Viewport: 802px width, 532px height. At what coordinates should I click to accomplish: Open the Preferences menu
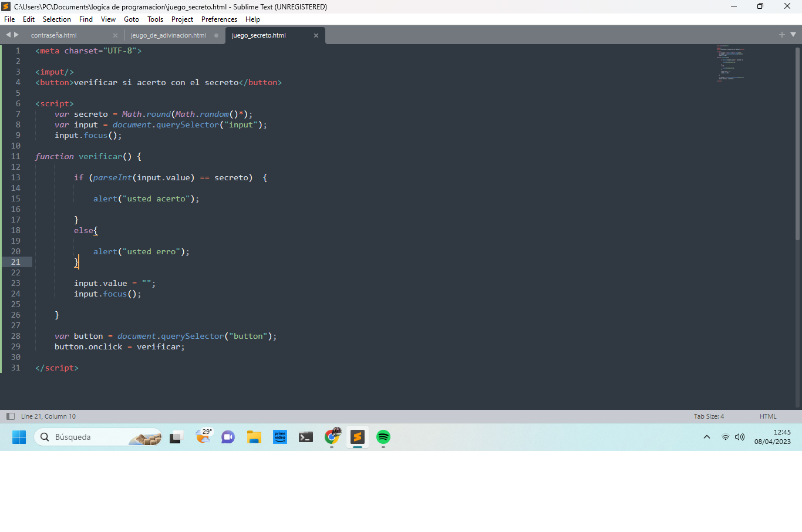click(219, 19)
